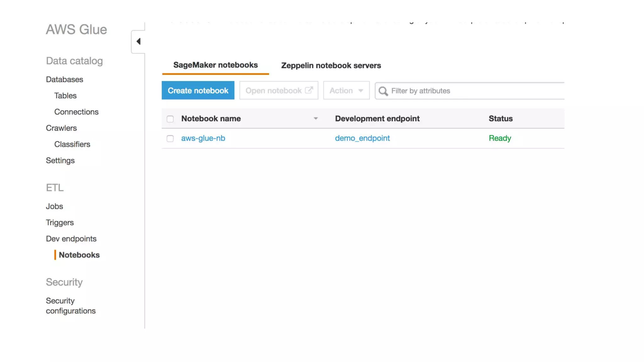Switch to SageMaker notebooks tab

tap(215, 65)
